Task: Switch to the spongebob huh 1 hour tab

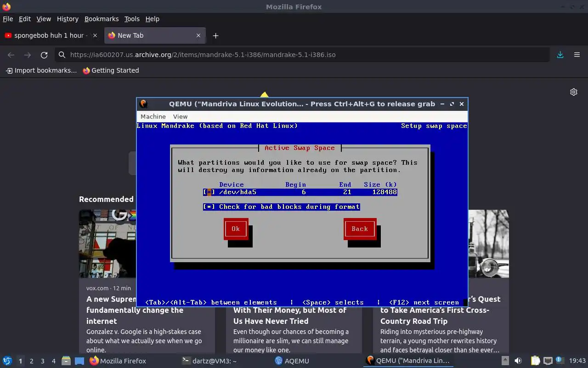Action: 51,35
